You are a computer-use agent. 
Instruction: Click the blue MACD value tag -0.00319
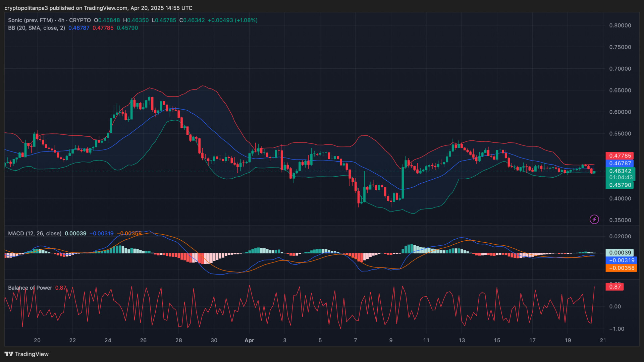point(621,260)
